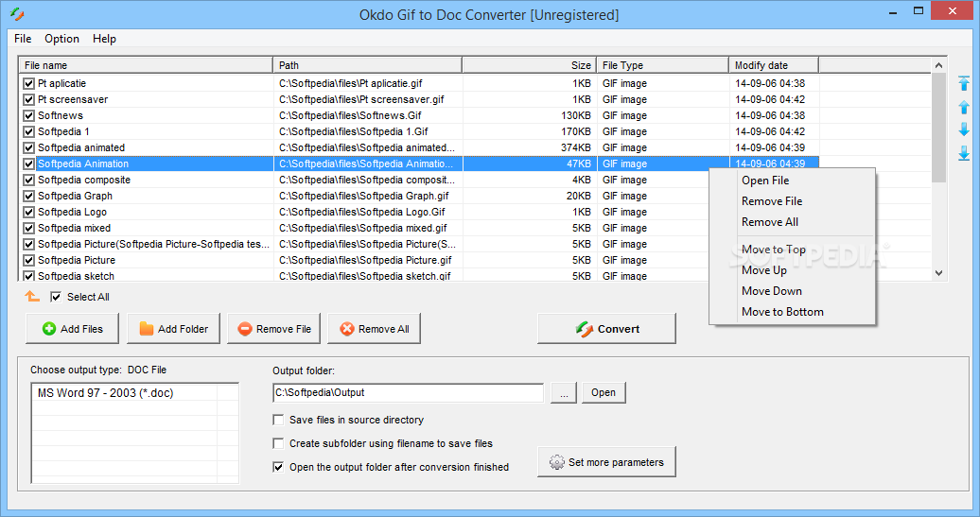This screenshot has height=517, width=980.
Task: Click the Add Folder button
Action: point(174,328)
